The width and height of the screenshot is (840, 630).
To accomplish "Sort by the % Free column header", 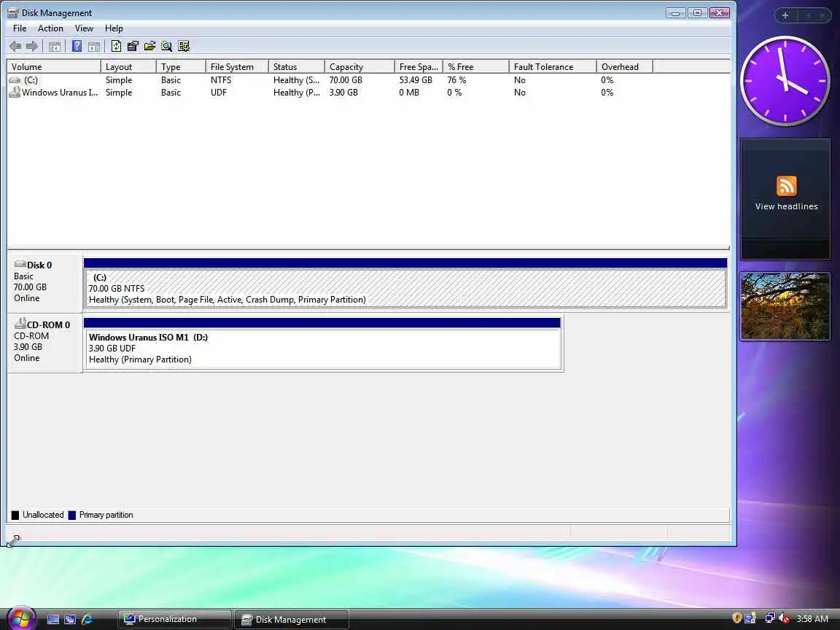I will pyautogui.click(x=475, y=66).
